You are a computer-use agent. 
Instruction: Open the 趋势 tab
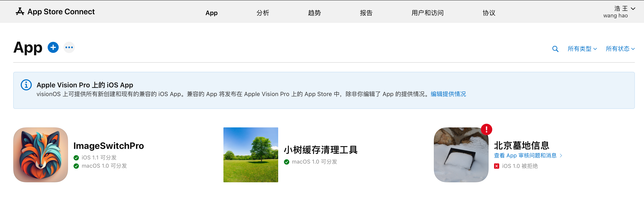point(314,13)
